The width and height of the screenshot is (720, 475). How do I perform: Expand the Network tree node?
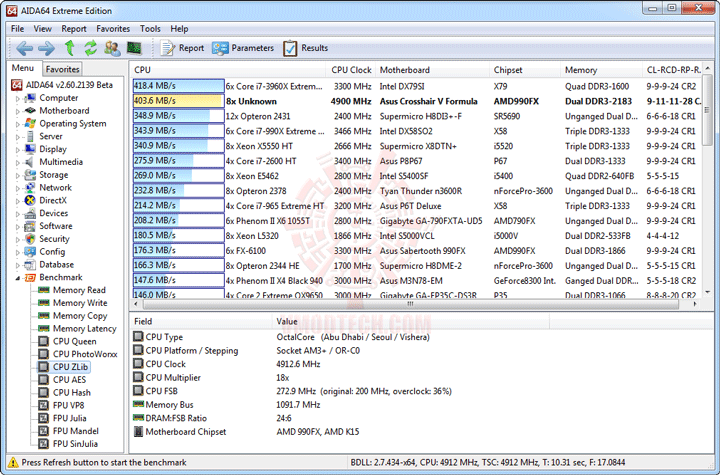pyautogui.click(x=17, y=188)
